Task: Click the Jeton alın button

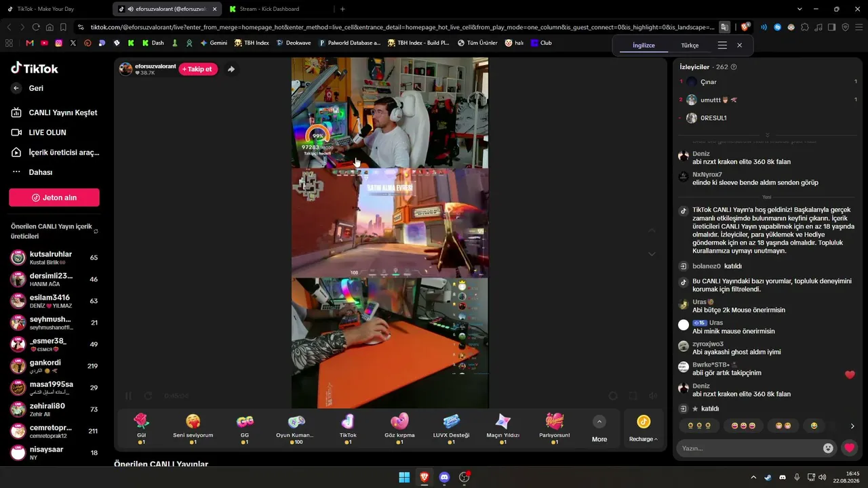Action: coord(54,197)
